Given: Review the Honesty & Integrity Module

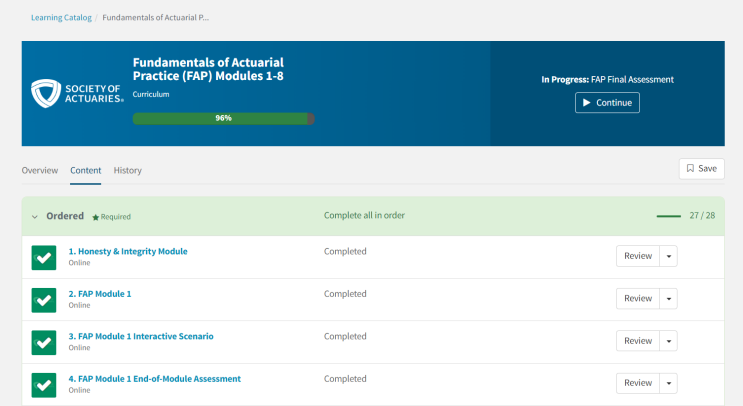Looking at the screenshot, I should 637,256.
